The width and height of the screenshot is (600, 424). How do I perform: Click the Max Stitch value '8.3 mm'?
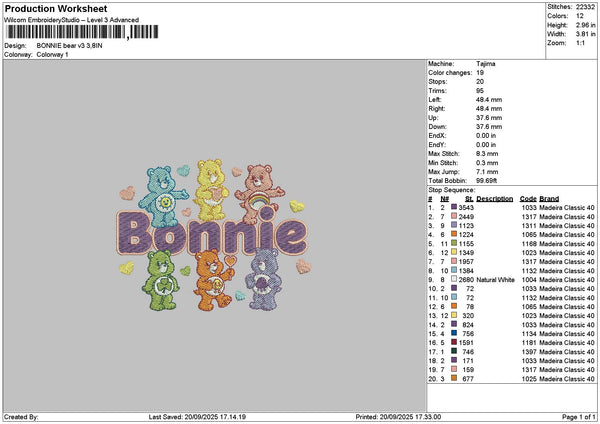(x=487, y=154)
